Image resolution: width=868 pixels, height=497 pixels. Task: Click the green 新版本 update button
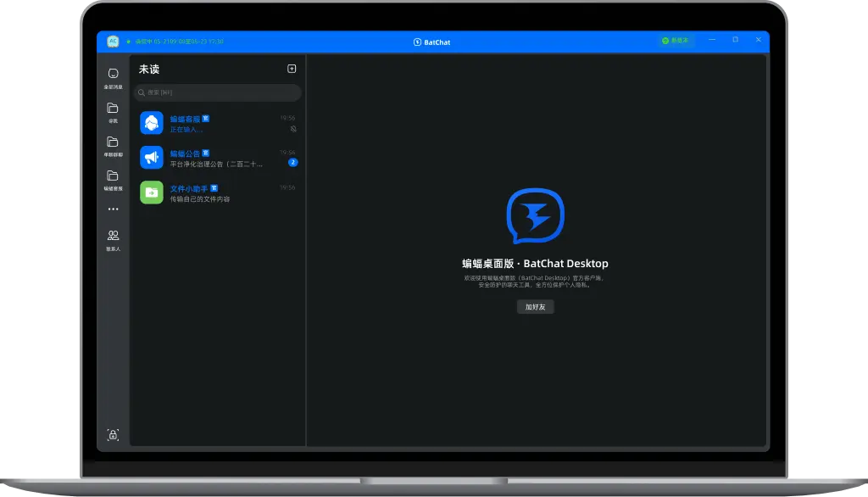[x=676, y=41]
